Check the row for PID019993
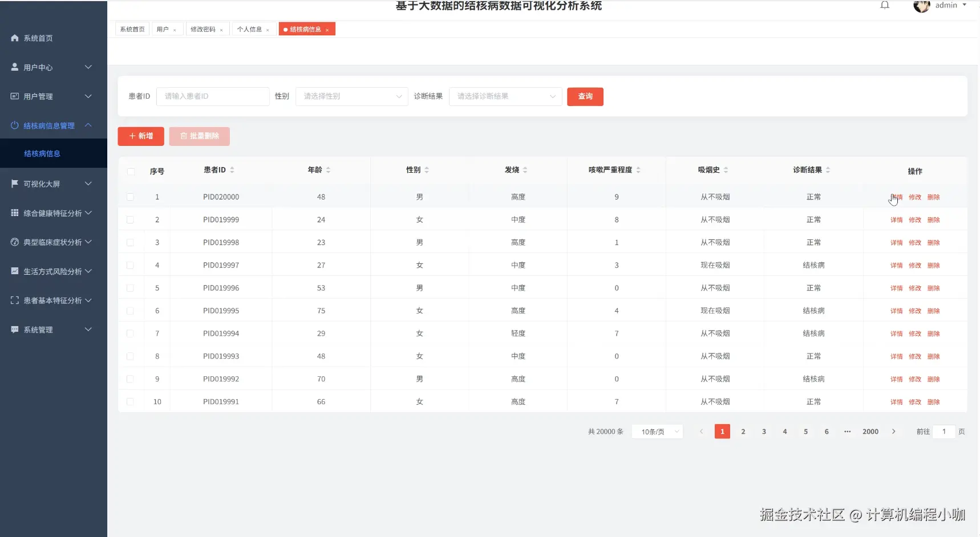This screenshot has width=980, height=537. pyautogui.click(x=130, y=356)
